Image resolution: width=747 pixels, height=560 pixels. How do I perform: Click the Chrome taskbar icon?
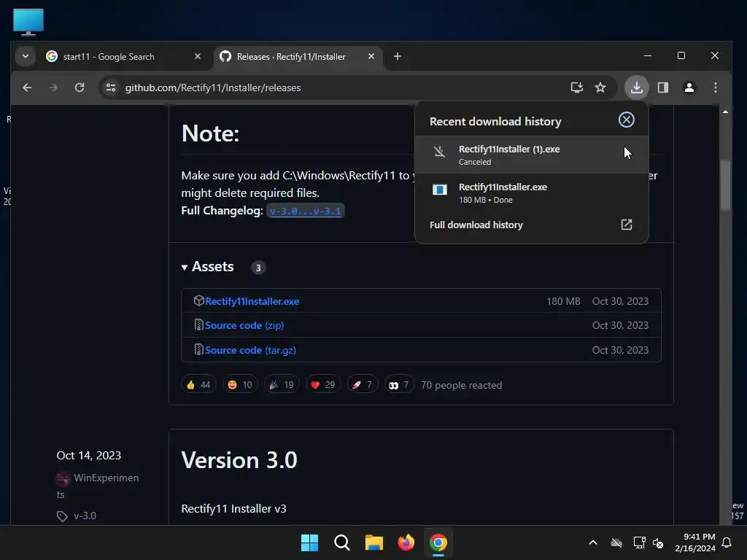[x=438, y=542]
